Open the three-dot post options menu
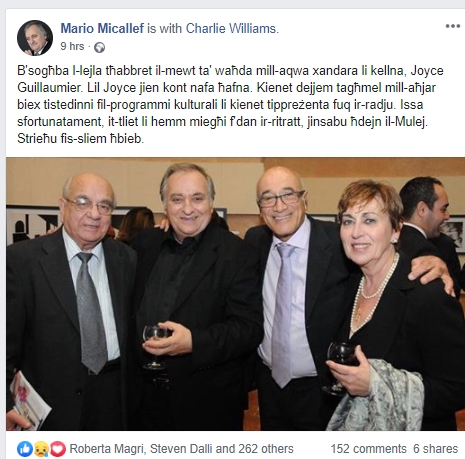Viewport: 465px width, 459px height. coord(453,26)
